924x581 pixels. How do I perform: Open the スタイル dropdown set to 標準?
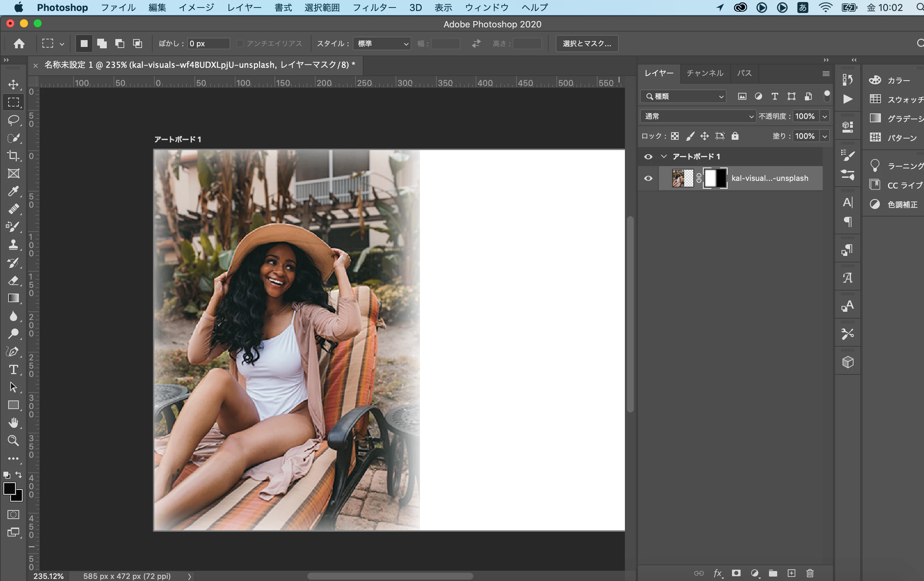point(382,44)
